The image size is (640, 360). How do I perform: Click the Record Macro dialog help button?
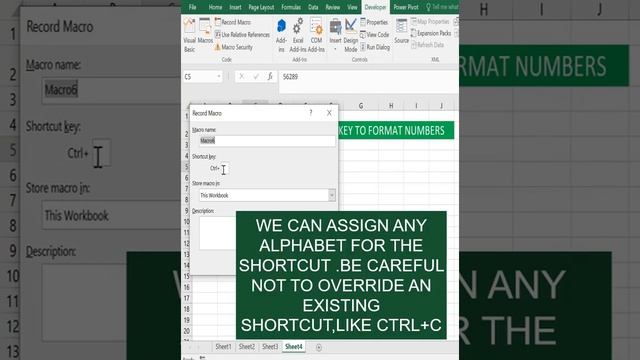(x=311, y=113)
